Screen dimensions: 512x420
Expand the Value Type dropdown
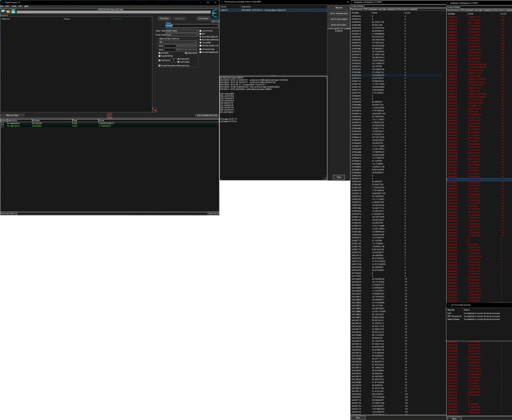coord(182,35)
